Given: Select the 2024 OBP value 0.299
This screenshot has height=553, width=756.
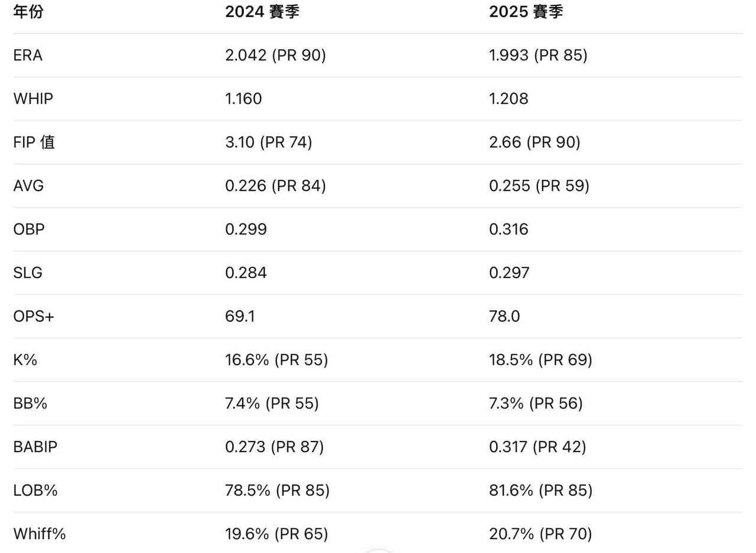Looking at the screenshot, I should pyautogui.click(x=246, y=229).
